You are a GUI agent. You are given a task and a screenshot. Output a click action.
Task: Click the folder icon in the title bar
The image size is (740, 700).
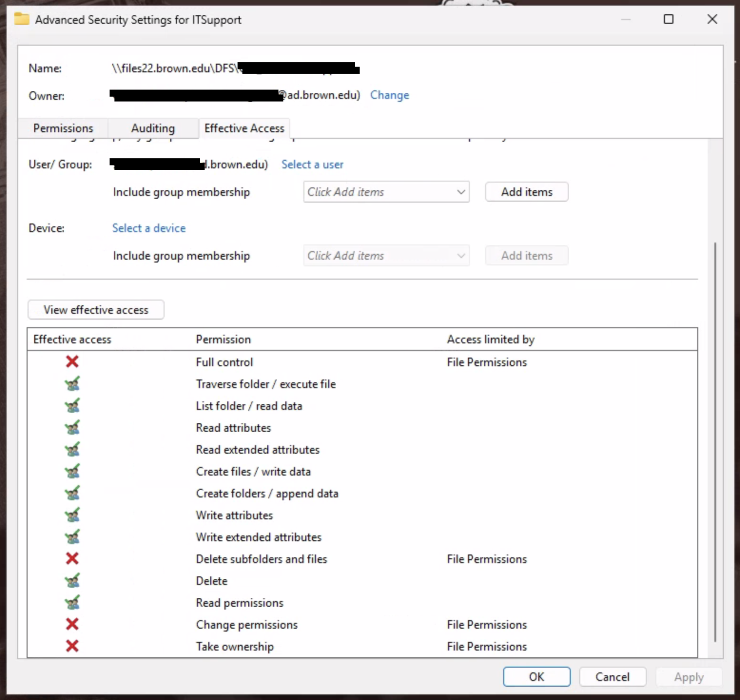(x=22, y=19)
